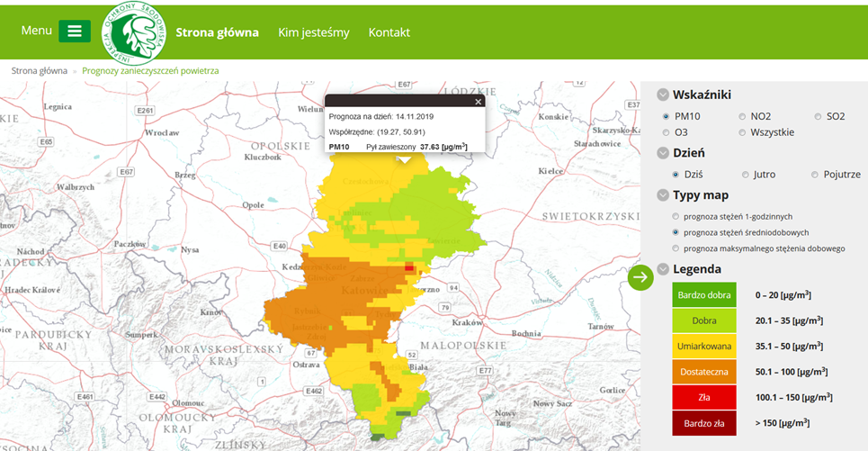Choose prognoza stężeń 1-godzinnych map type
The width and height of the screenshot is (868, 451).
click(676, 217)
